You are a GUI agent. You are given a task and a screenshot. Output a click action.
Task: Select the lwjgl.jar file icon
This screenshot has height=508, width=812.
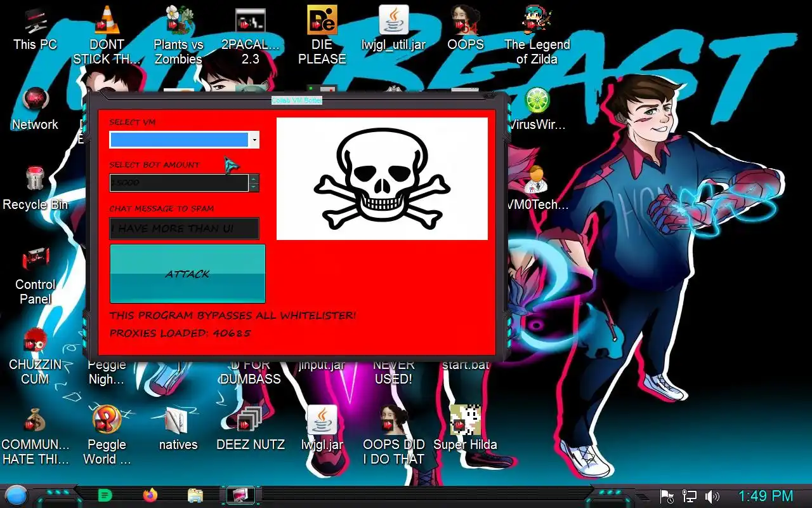(x=322, y=429)
